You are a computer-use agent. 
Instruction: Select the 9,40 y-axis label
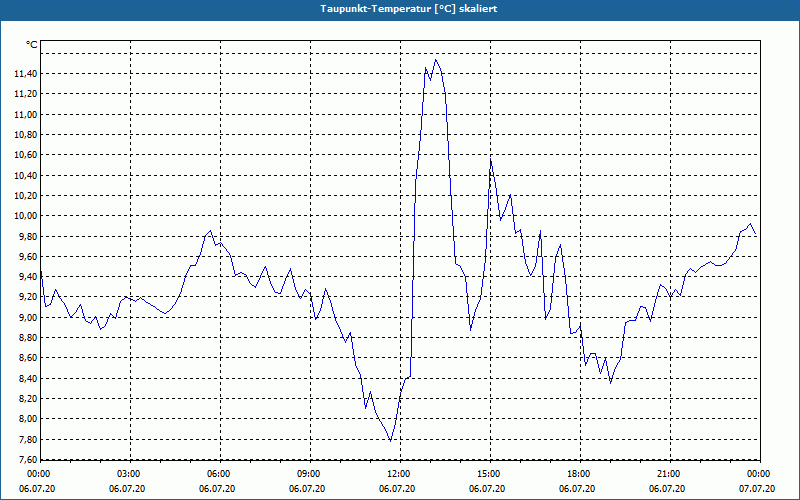click(x=28, y=277)
